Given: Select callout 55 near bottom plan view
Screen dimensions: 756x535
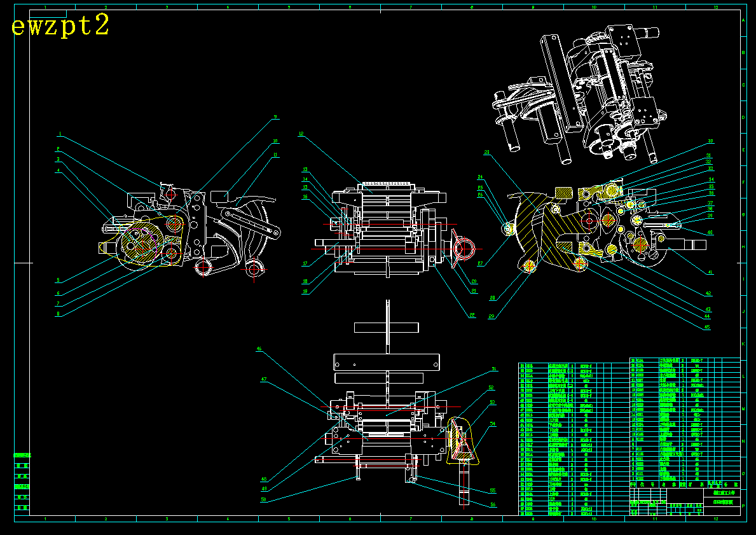Looking at the screenshot, I should point(493,490).
